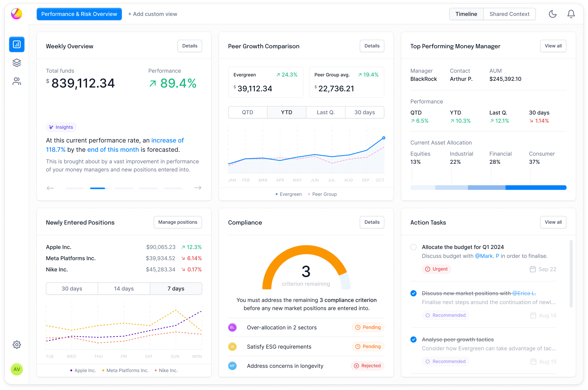
Task: Click the next insight right arrow
Action: (198, 188)
